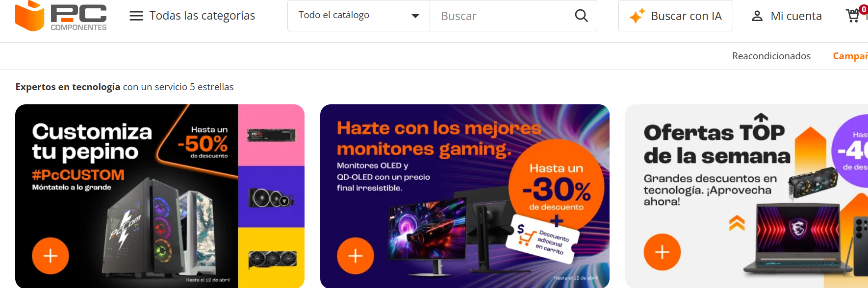Screen dimensions: 868x288
Task: Click plus button on Ofertas TOP banner
Action: [662, 252]
